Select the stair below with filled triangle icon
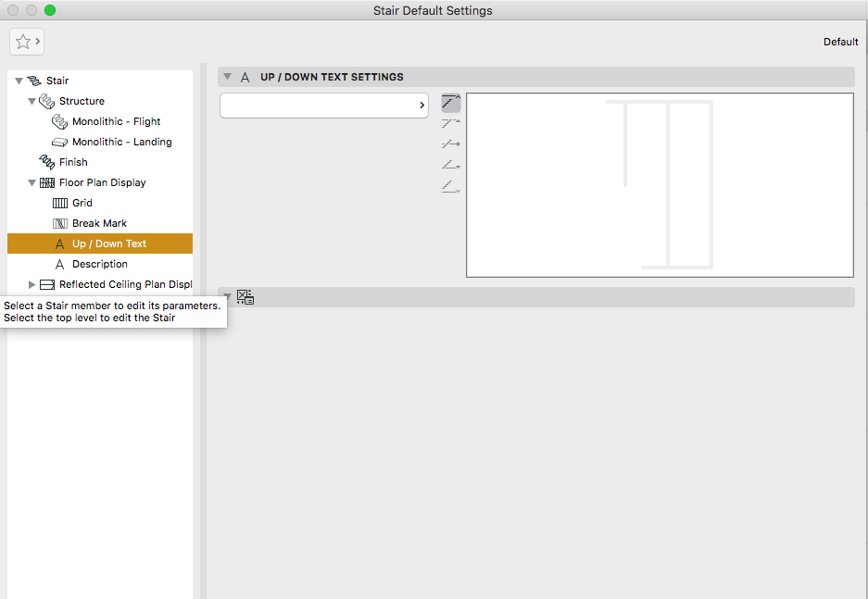Viewport: 868px width, 599px height. pos(450,165)
